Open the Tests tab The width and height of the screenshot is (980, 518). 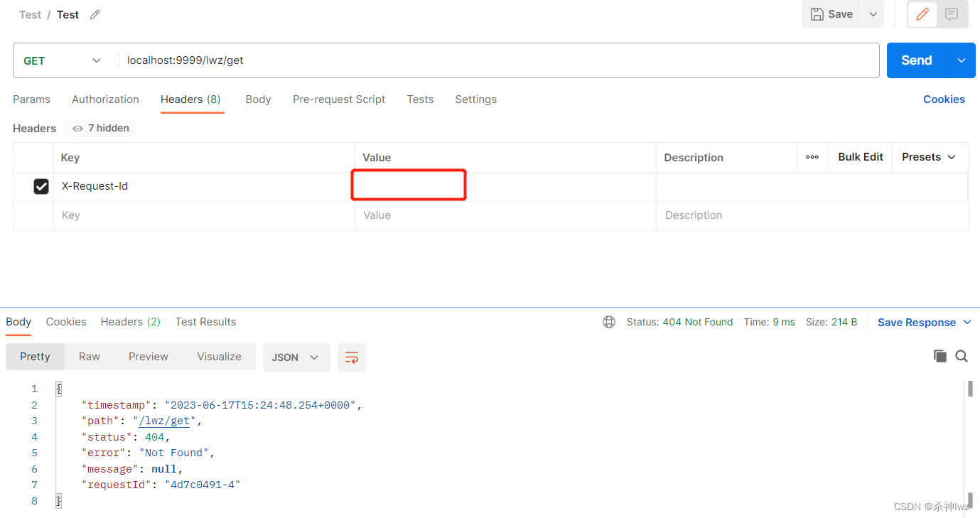tap(420, 99)
